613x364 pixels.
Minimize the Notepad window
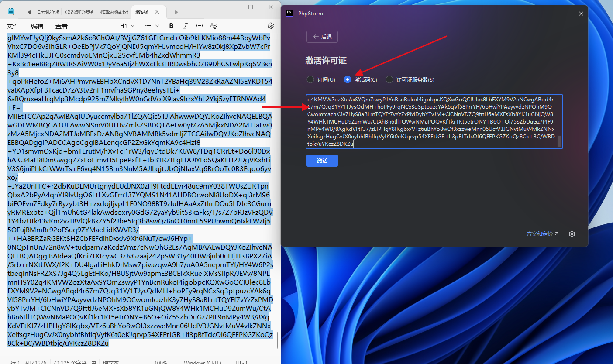[x=231, y=7]
